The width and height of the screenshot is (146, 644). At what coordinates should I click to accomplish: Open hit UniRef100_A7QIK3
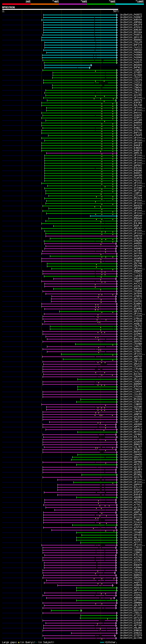[131, 27]
